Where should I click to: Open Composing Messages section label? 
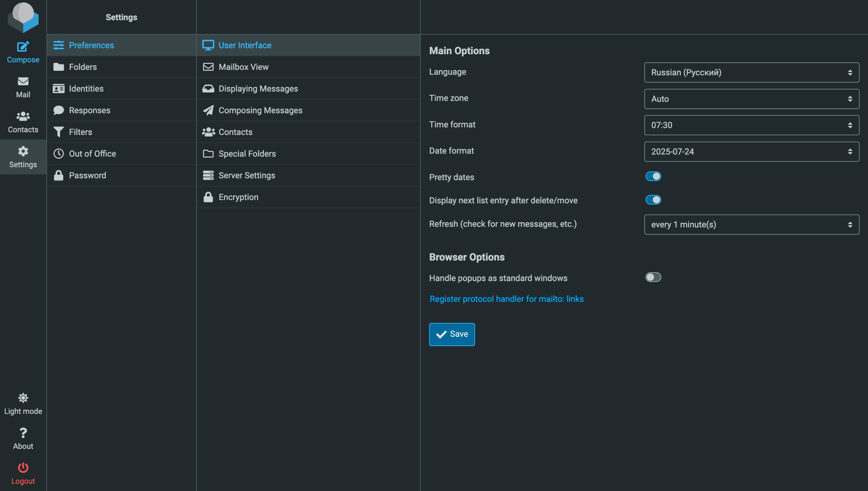pyautogui.click(x=260, y=110)
